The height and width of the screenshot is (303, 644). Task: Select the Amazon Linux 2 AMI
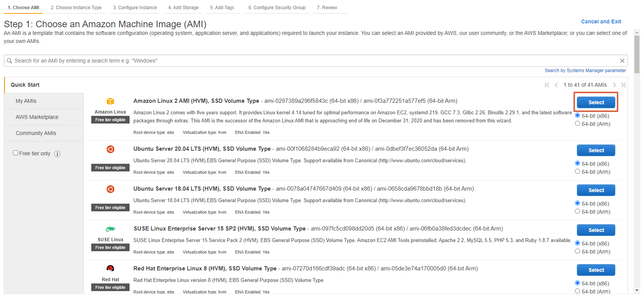tap(596, 102)
